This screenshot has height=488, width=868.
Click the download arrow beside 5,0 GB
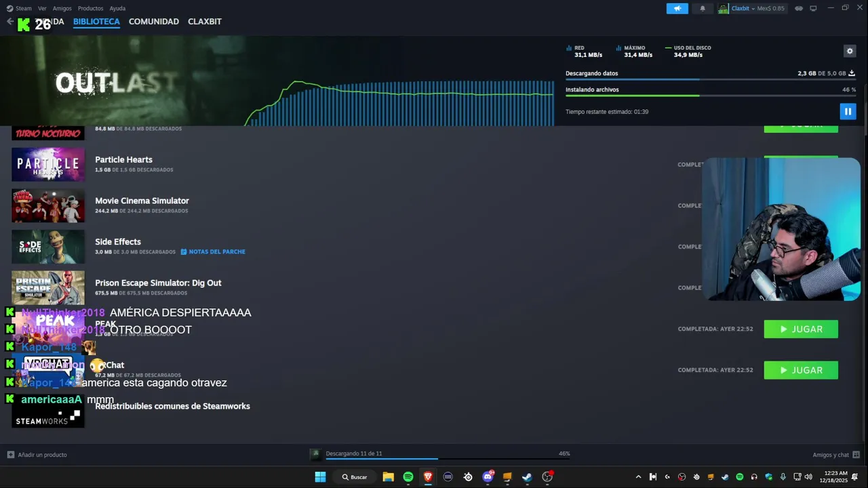click(852, 73)
